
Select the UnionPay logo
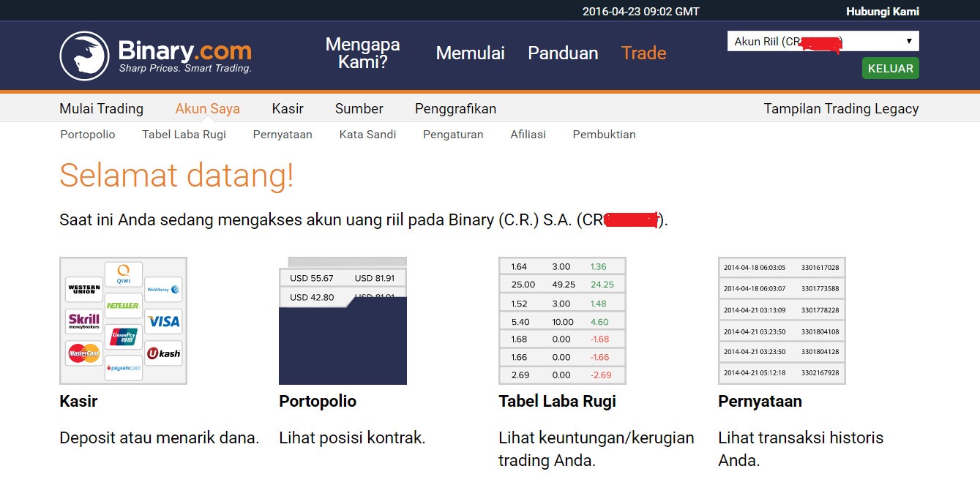124,337
